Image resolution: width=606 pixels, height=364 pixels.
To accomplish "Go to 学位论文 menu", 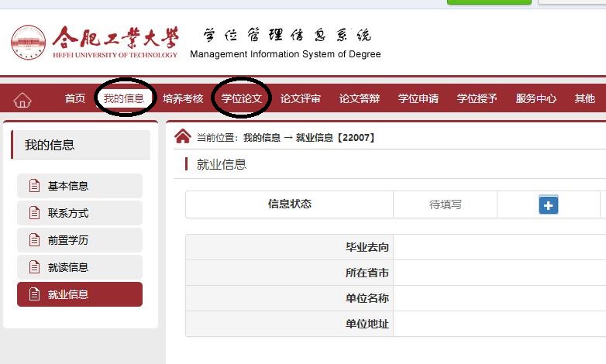I will click(242, 99).
